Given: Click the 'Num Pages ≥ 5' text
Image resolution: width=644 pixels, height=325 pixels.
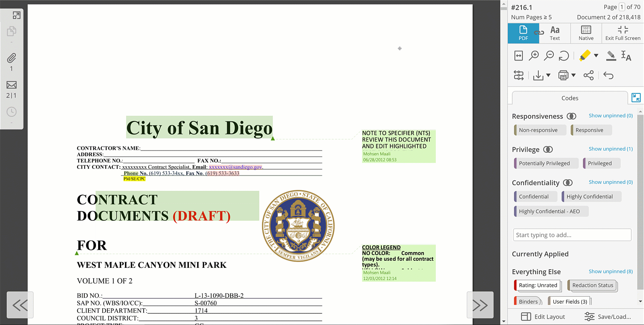Looking at the screenshot, I should click(x=531, y=17).
